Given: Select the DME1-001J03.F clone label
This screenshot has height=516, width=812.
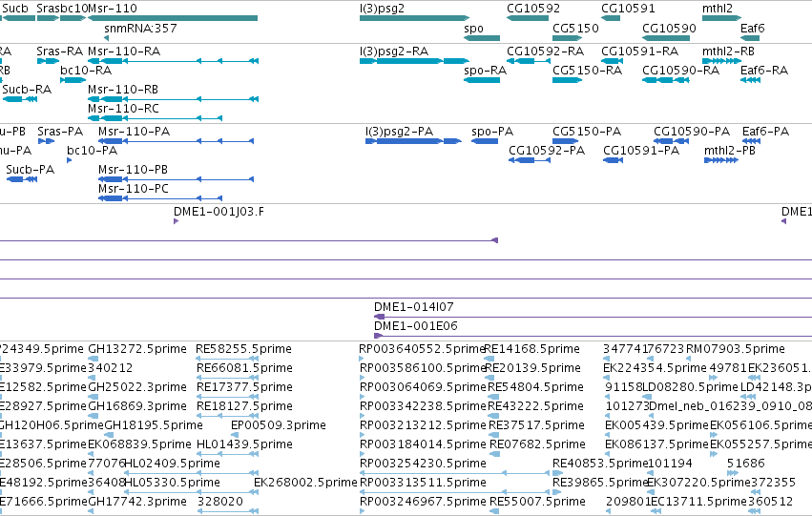Looking at the screenshot, I should pos(219,212).
